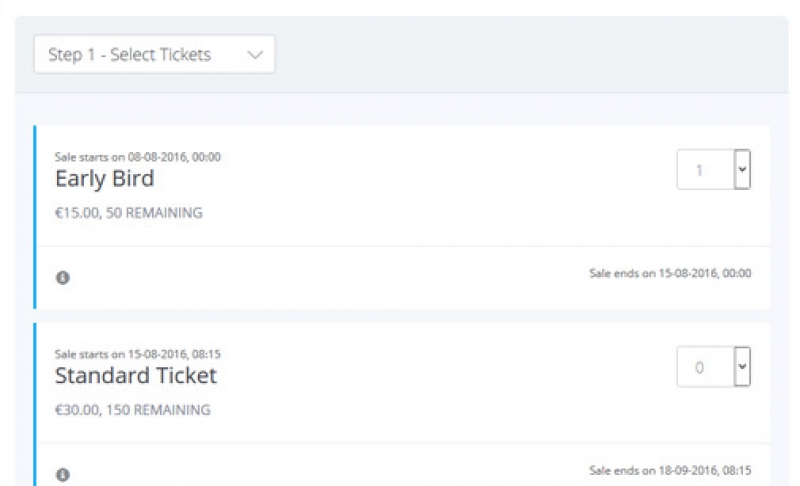Click Sale starts on 15-08-2016, 08:15 label

coord(138,354)
